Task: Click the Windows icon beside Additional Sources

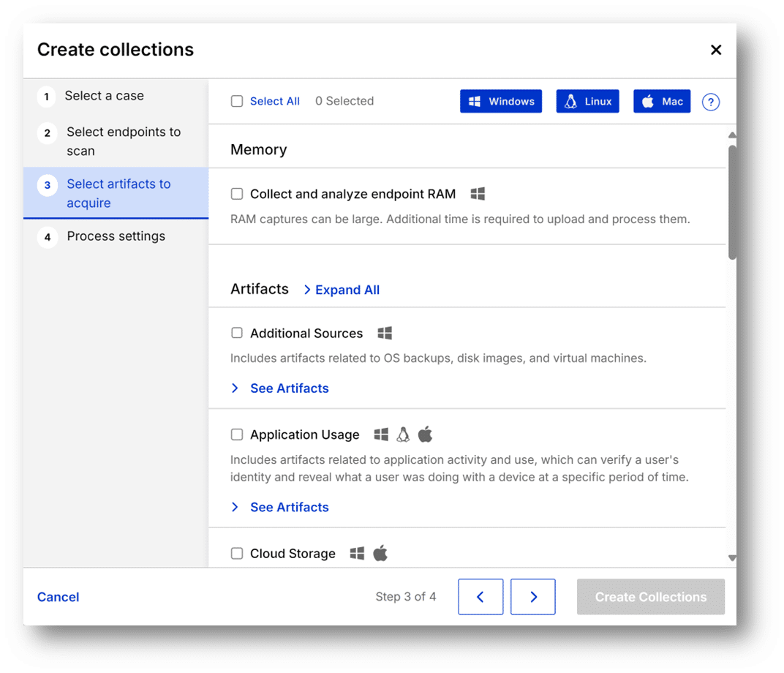Action: [x=385, y=332]
